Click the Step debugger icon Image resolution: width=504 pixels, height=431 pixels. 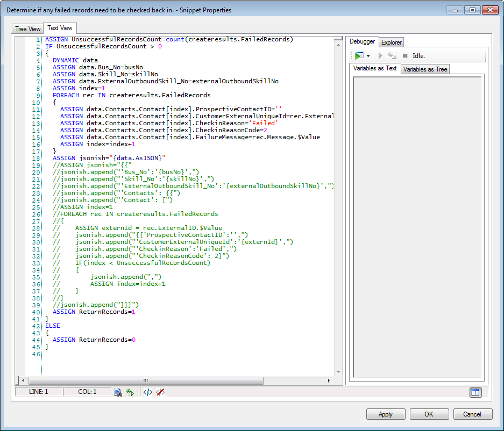pos(392,55)
